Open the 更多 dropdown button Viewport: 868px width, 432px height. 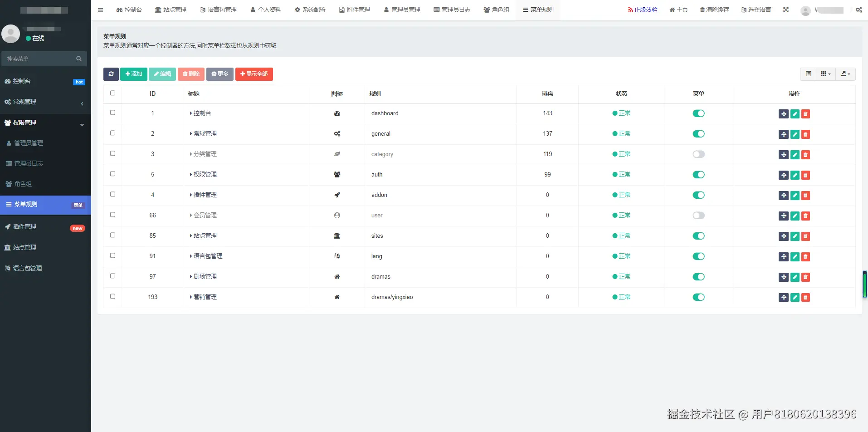coord(220,74)
